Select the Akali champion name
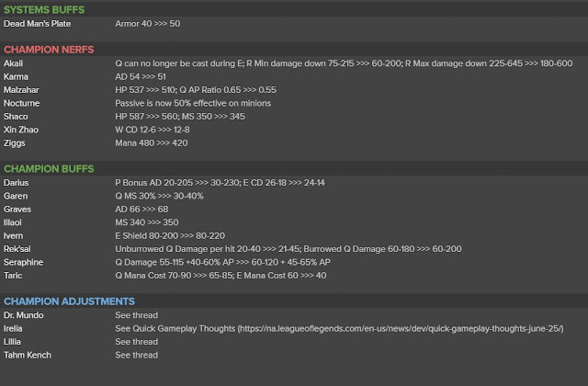 [15, 63]
